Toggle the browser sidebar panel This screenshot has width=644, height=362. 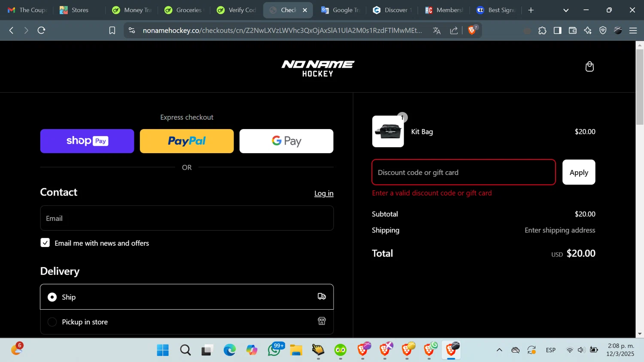(x=557, y=30)
